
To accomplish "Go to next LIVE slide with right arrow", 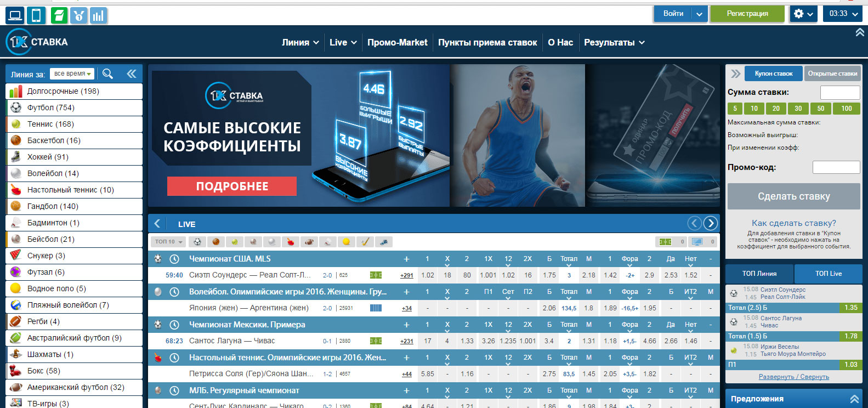I will [711, 223].
